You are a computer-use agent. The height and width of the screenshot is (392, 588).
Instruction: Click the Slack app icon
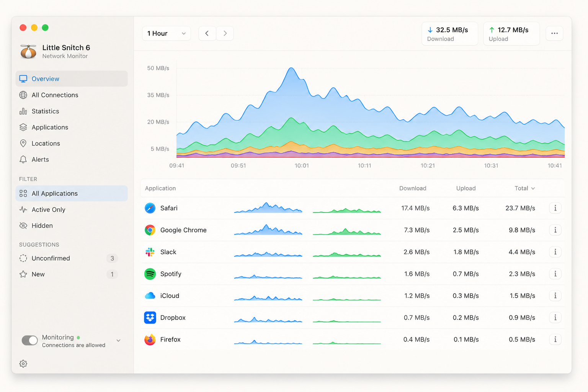tap(150, 252)
